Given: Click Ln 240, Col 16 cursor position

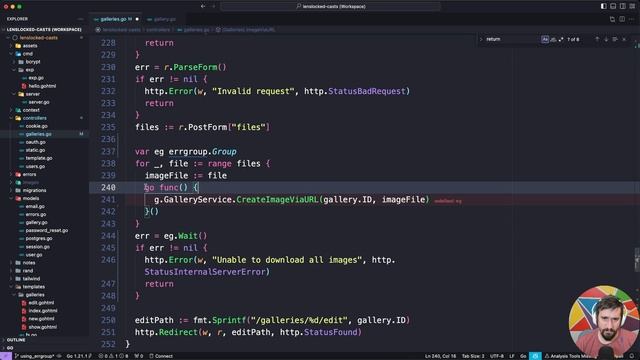Looking at the screenshot, I should point(440,356).
